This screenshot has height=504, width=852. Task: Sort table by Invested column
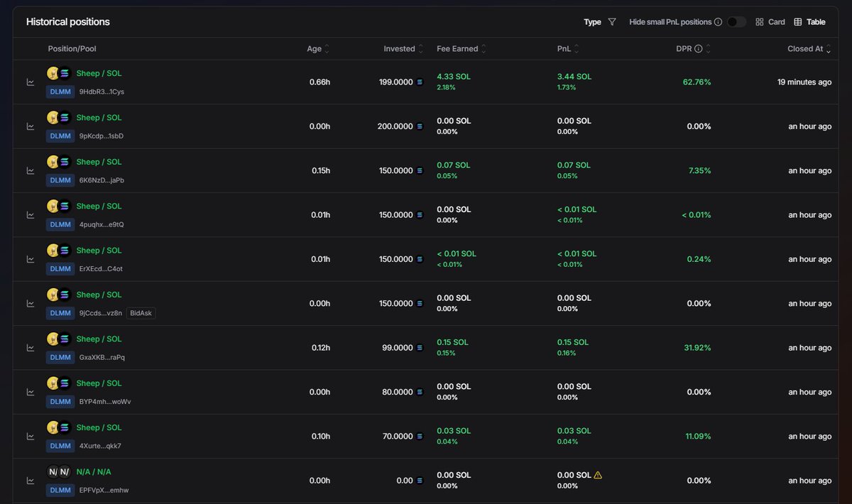(403, 49)
